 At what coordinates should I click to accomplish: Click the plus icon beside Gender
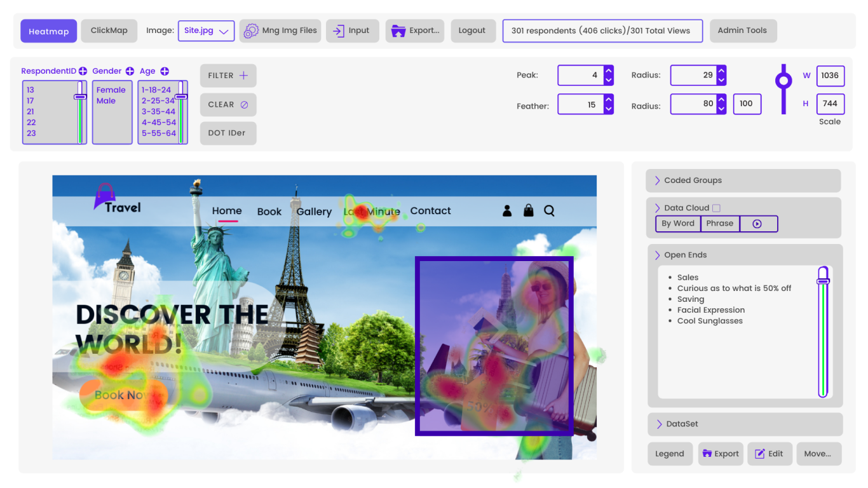[130, 72]
